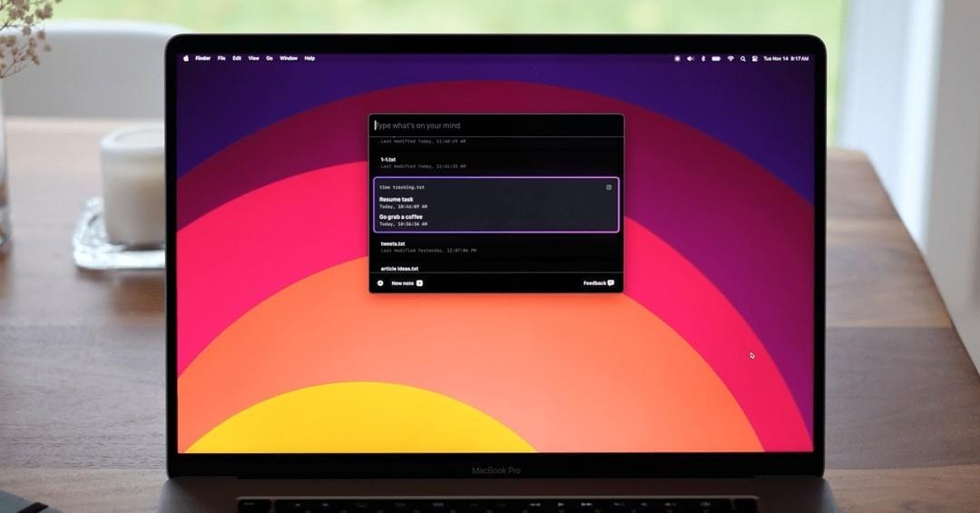Open the File menu
Image resolution: width=980 pixels, height=513 pixels.
221,58
